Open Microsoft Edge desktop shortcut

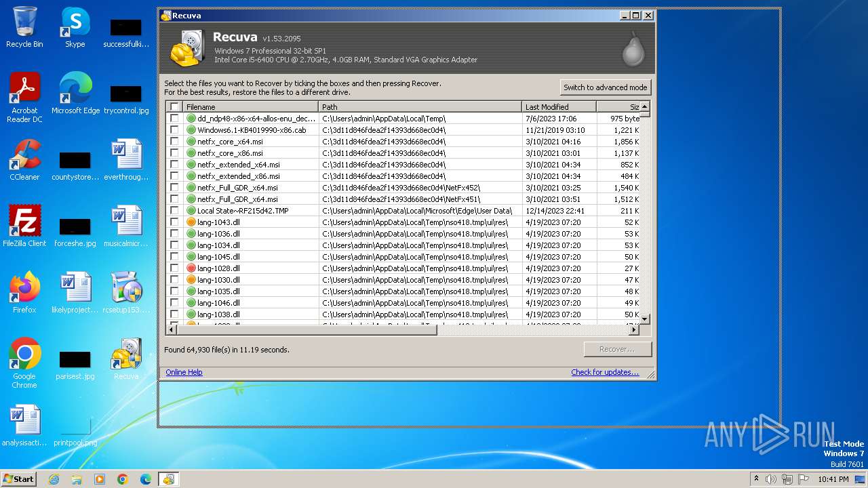click(75, 94)
